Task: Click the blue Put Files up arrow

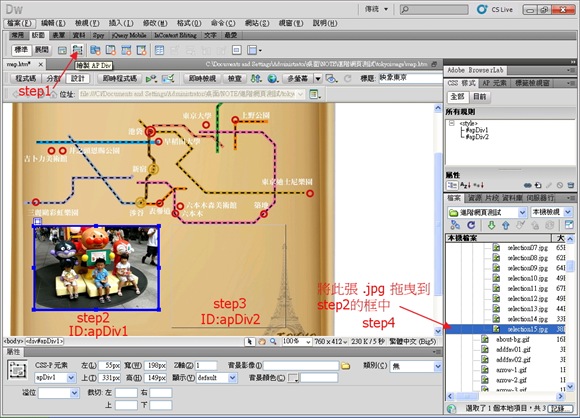Action: pyautogui.click(x=506, y=225)
